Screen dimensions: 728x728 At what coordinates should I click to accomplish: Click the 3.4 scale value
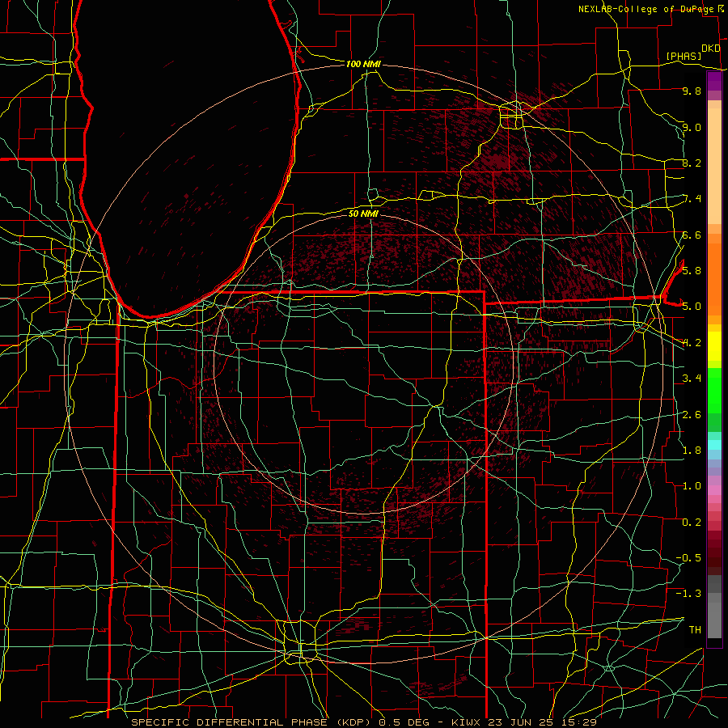click(692, 379)
